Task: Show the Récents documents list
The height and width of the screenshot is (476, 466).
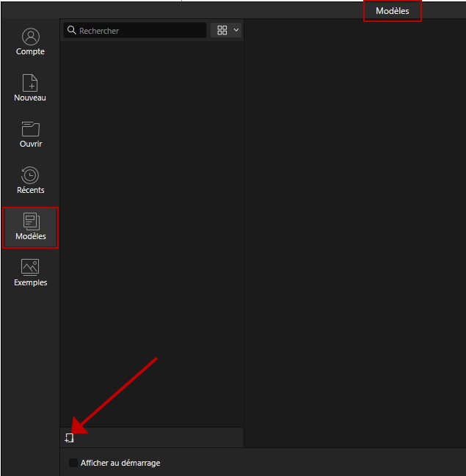Action: [x=30, y=180]
